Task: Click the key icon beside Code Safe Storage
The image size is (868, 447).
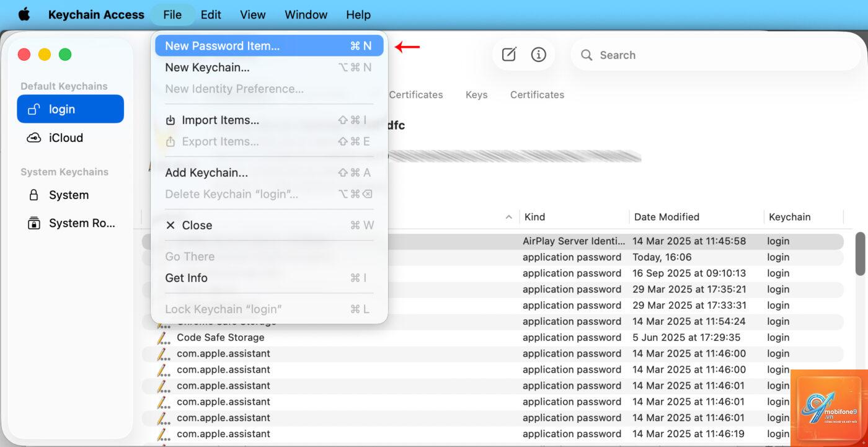Action: coord(163,338)
